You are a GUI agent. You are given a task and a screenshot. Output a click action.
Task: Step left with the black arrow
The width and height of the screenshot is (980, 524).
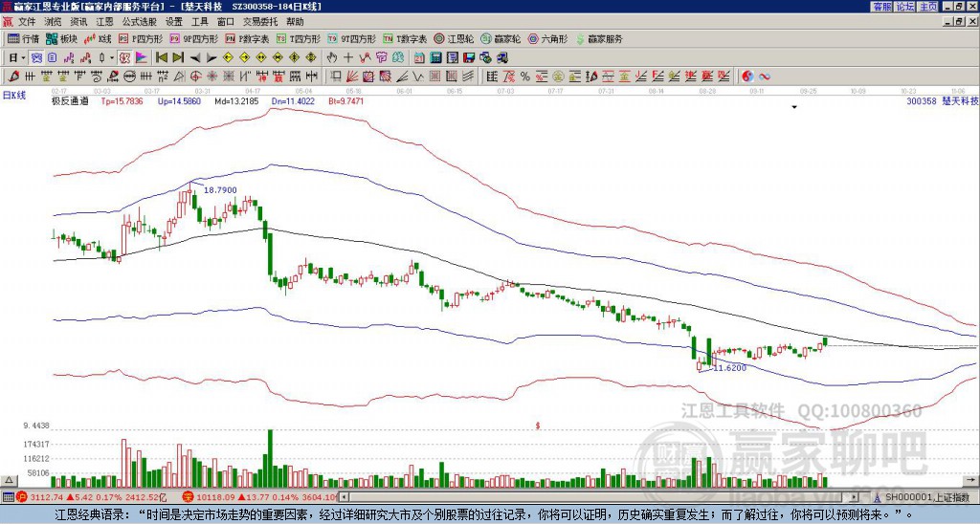click(x=195, y=58)
